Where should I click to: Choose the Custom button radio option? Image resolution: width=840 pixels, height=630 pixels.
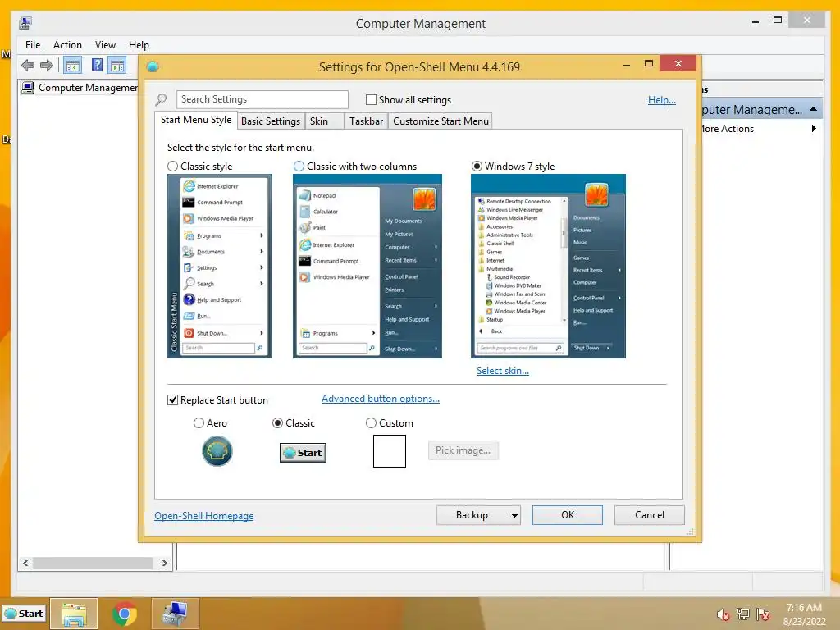tap(371, 423)
